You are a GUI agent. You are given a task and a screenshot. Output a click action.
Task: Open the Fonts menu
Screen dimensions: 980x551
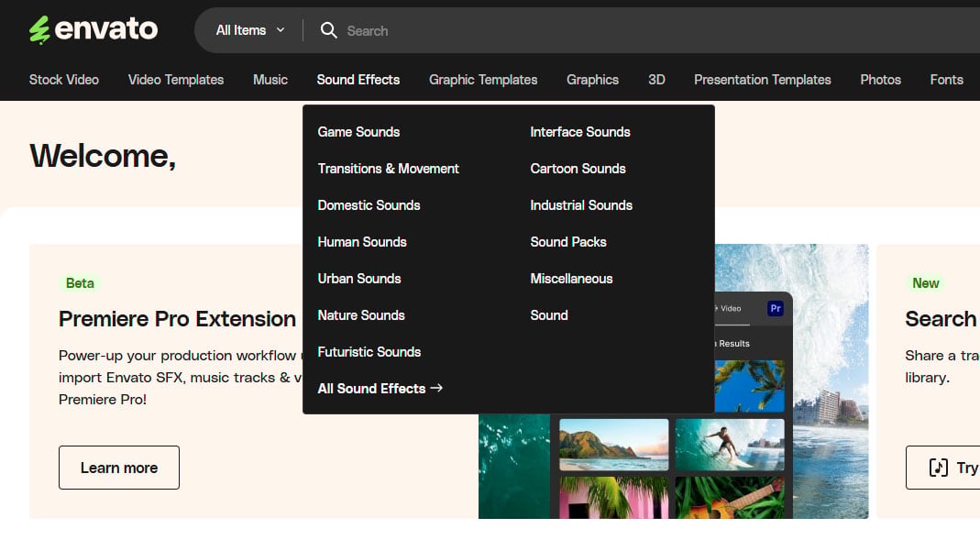(x=946, y=80)
